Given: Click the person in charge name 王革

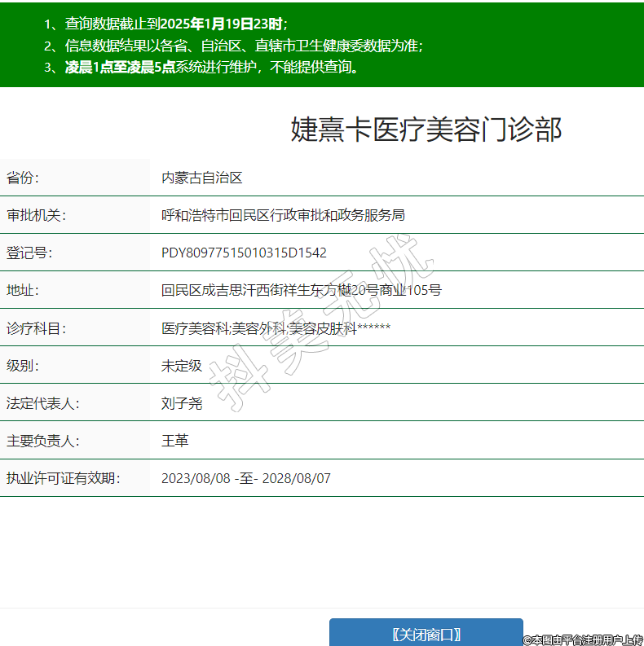Looking at the screenshot, I should coord(174,441).
